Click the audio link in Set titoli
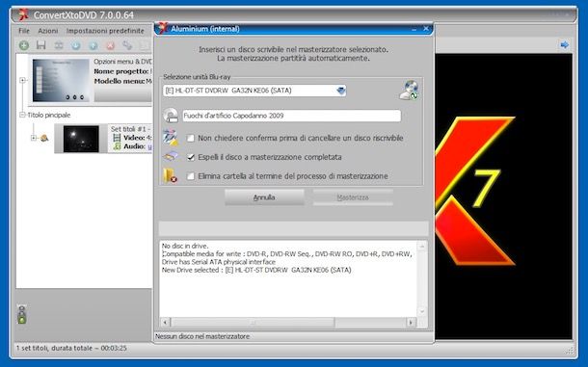588x367 pixels. 150,146
